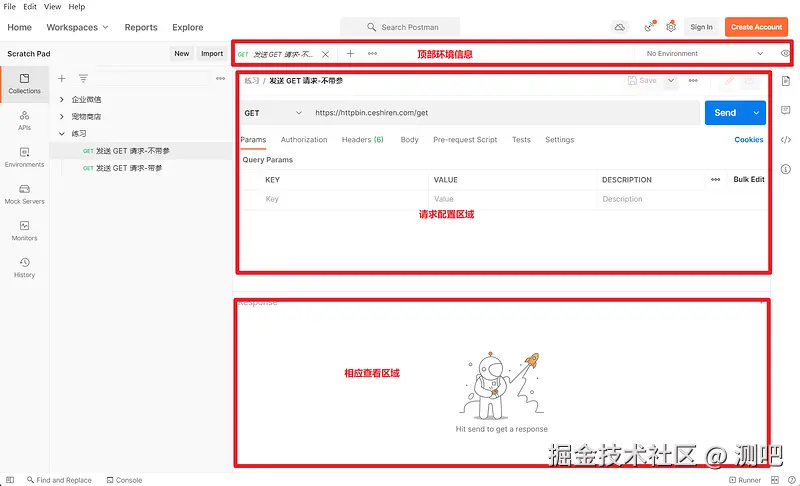
Task: Click the params table column options ellipsis
Action: 715,180
